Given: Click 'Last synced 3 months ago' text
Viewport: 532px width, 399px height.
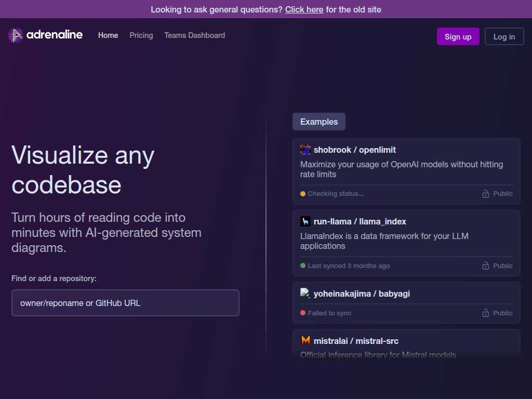Looking at the screenshot, I should [x=349, y=265].
